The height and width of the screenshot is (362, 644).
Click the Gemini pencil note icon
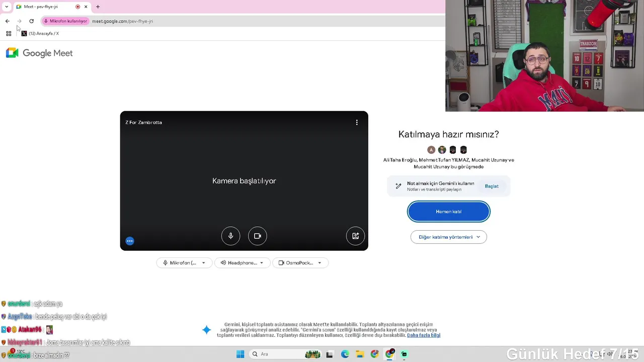[398, 186]
